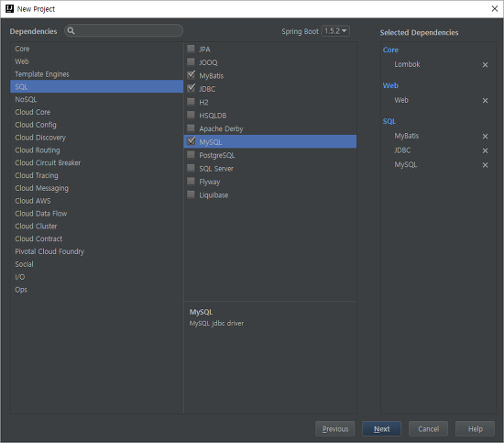Click MyBatis entry in Selected Dependencies

click(407, 136)
